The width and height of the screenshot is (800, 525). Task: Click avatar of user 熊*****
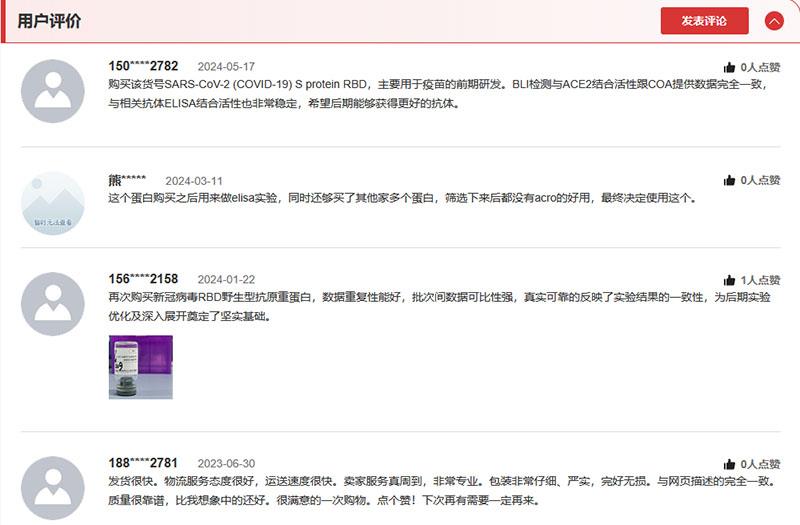53,204
